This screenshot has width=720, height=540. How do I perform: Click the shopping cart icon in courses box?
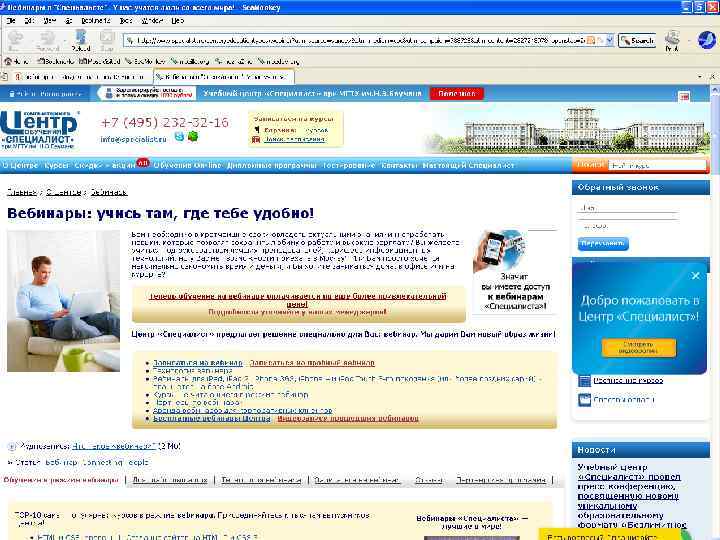coord(256,130)
